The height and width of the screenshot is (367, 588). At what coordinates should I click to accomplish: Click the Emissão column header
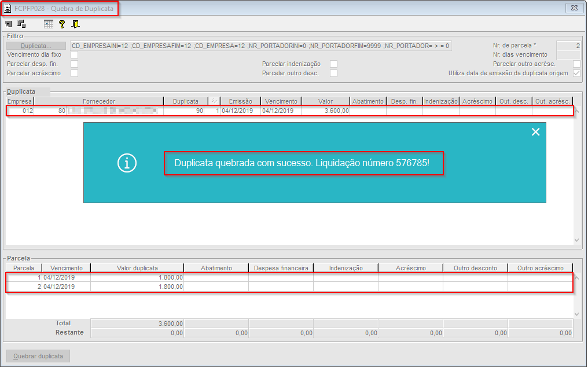tap(240, 101)
